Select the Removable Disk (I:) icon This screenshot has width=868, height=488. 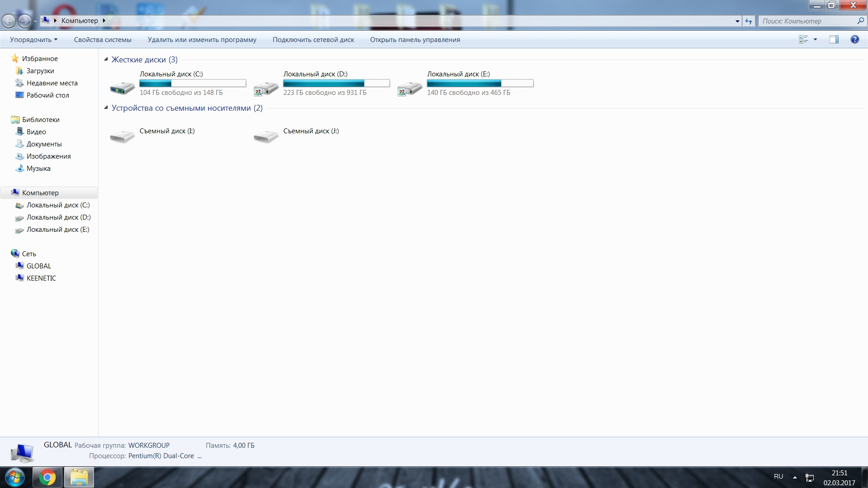coord(122,136)
